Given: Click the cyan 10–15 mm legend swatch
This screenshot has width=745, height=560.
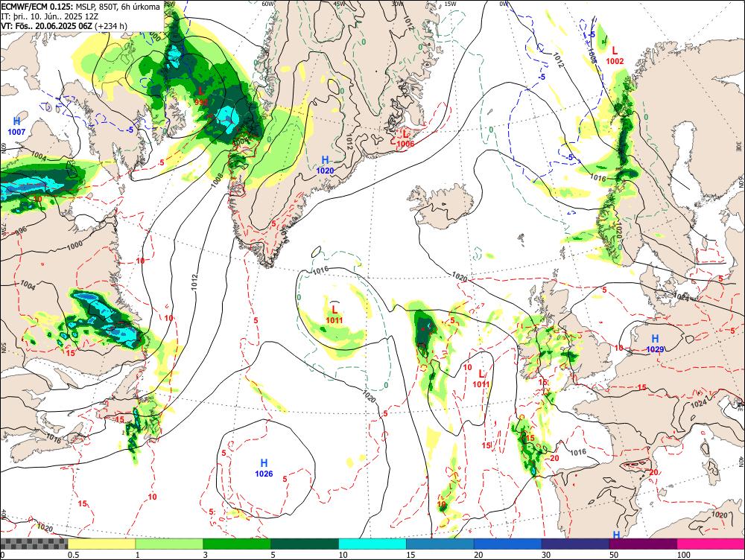Looking at the screenshot, I should coord(372,544).
